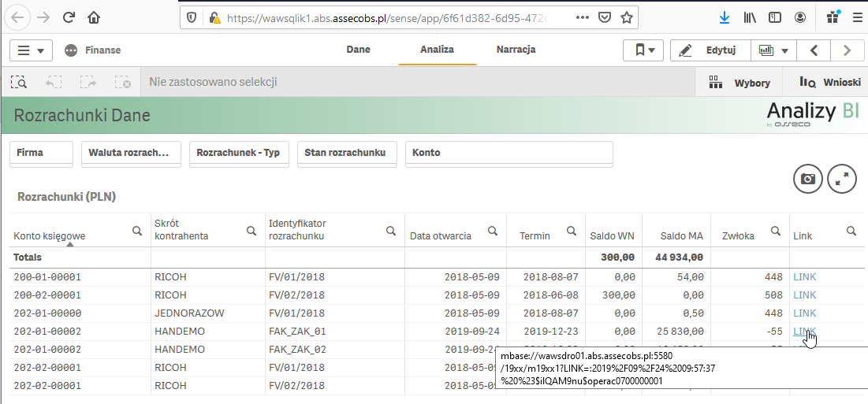Search in Skrót kontrahenta column
The width and height of the screenshot is (868, 404).
click(251, 231)
